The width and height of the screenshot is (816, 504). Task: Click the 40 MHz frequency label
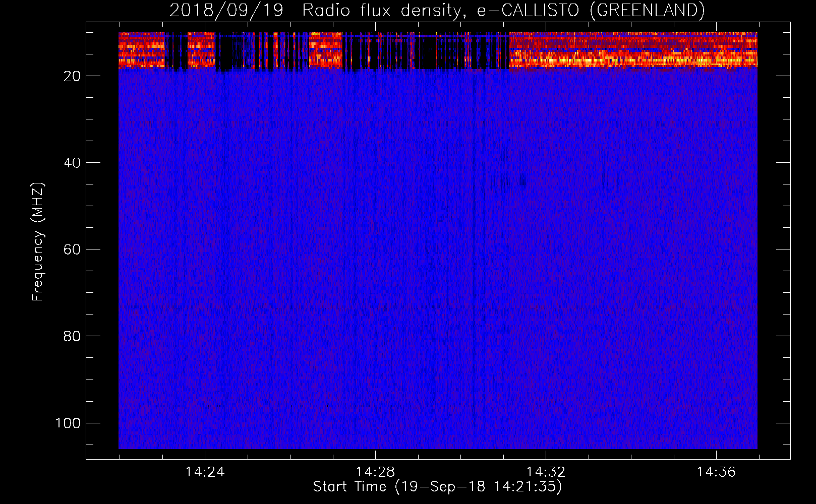point(72,163)
